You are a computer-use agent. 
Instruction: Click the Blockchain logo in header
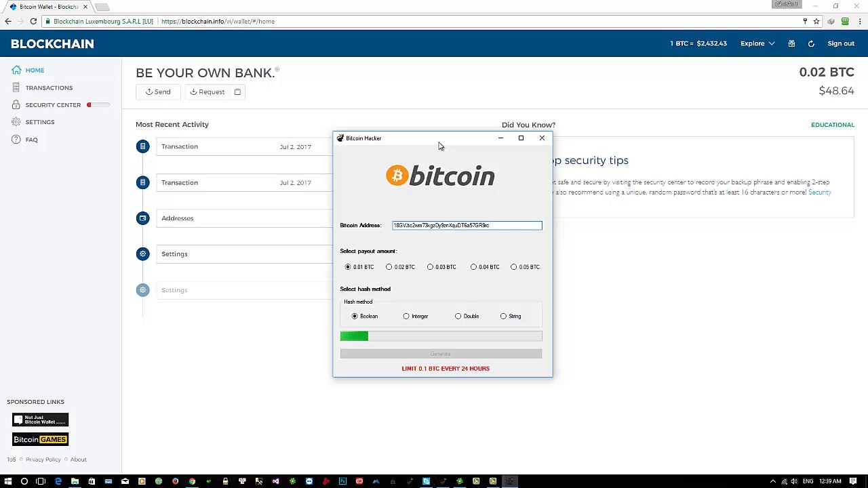52,43
